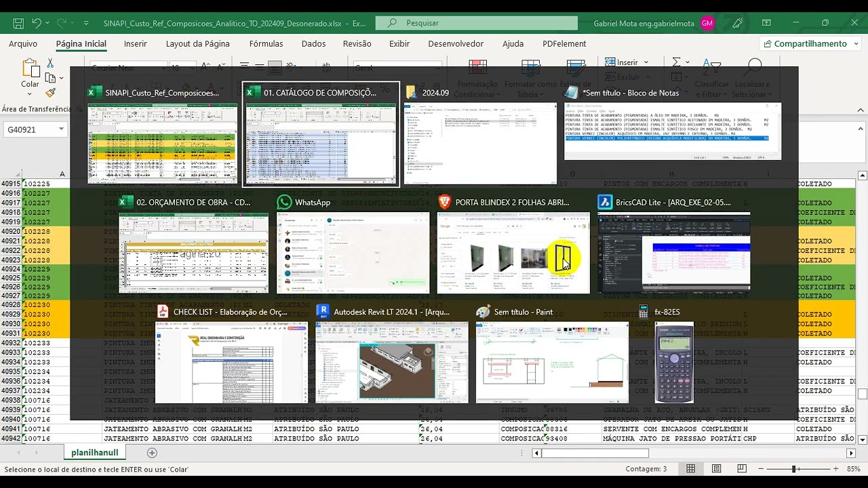
Task: Expand the AutoSum dropdown arrow
Action: pos(686,62)
